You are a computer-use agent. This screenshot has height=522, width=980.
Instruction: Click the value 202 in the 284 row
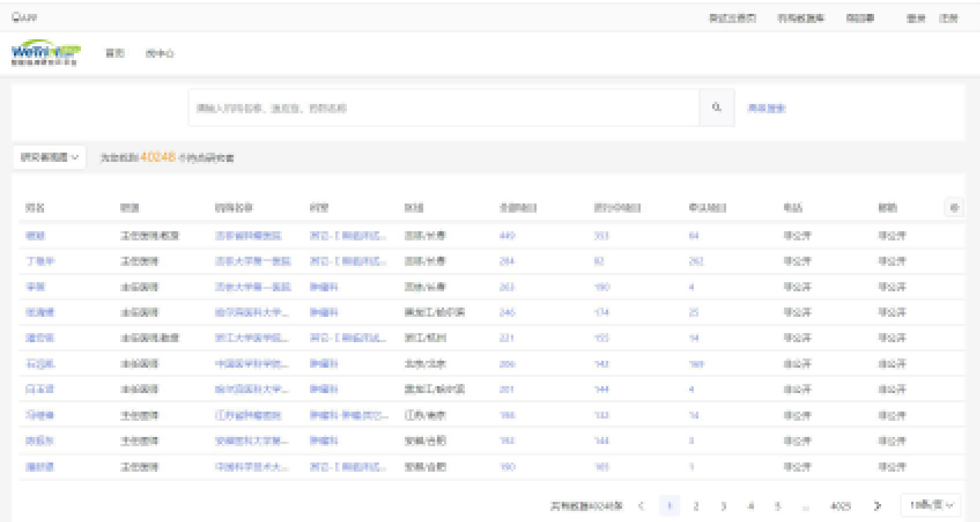point(696,261)
